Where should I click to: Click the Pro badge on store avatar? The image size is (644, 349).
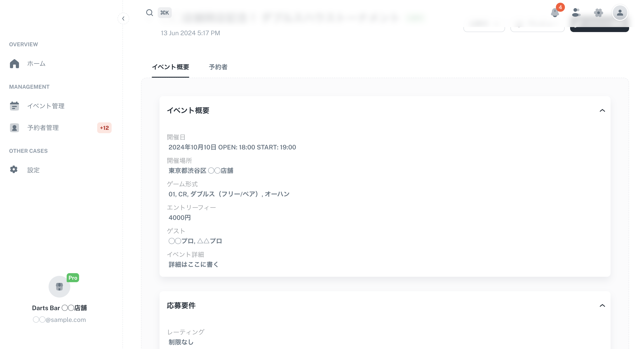[73, 277]
